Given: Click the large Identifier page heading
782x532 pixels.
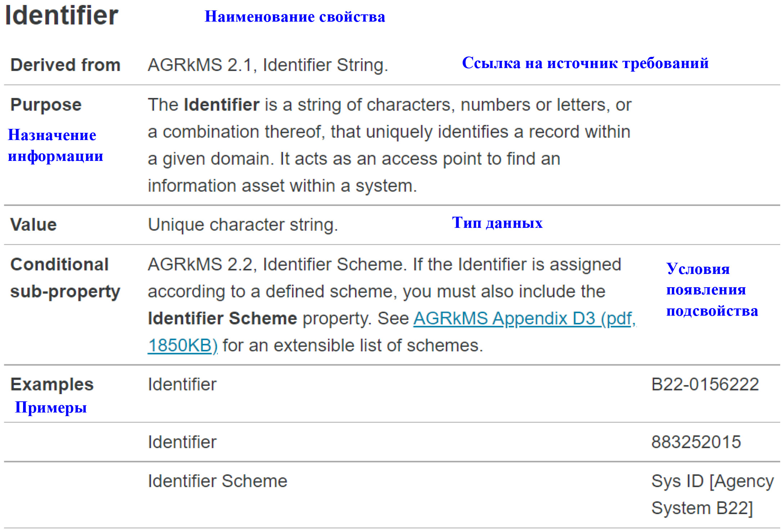Looking at the screenshot, I should [x=62, y=16].
